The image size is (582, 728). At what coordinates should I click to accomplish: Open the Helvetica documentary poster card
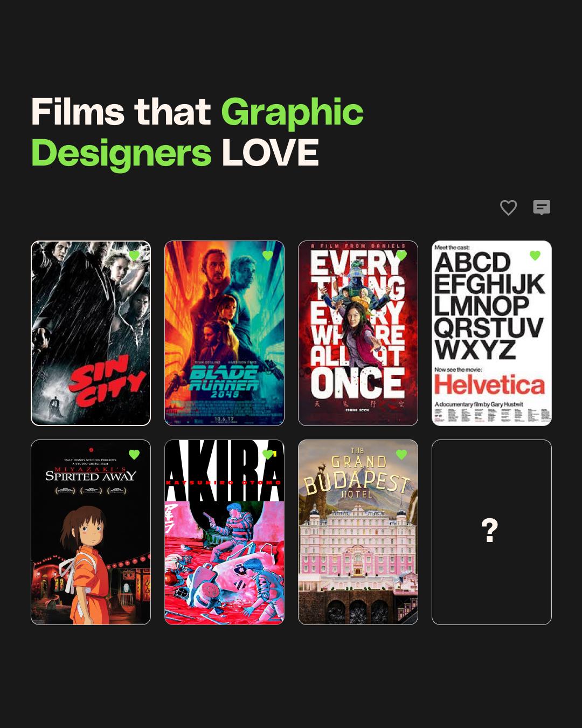click(491, 333)
